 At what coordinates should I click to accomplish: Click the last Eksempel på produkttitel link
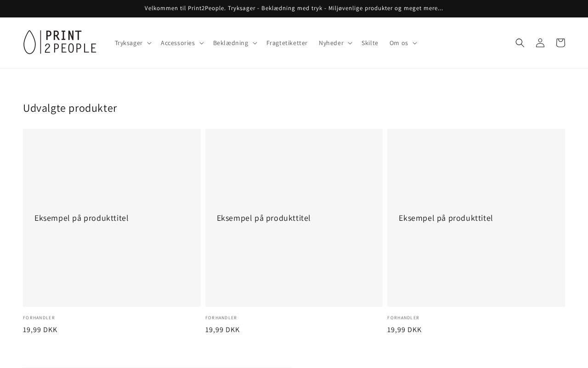tap(446, 218)
